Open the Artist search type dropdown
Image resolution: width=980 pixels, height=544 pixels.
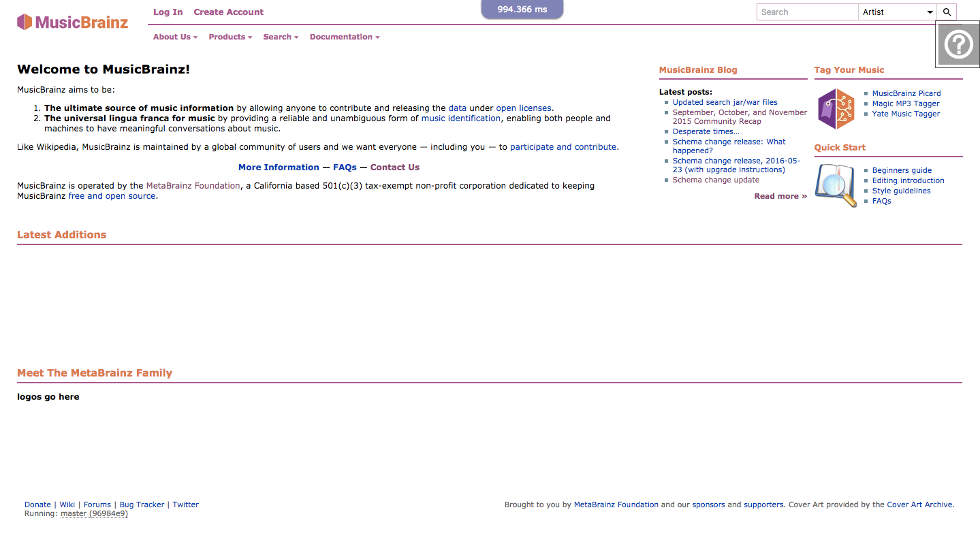(898, 12)
